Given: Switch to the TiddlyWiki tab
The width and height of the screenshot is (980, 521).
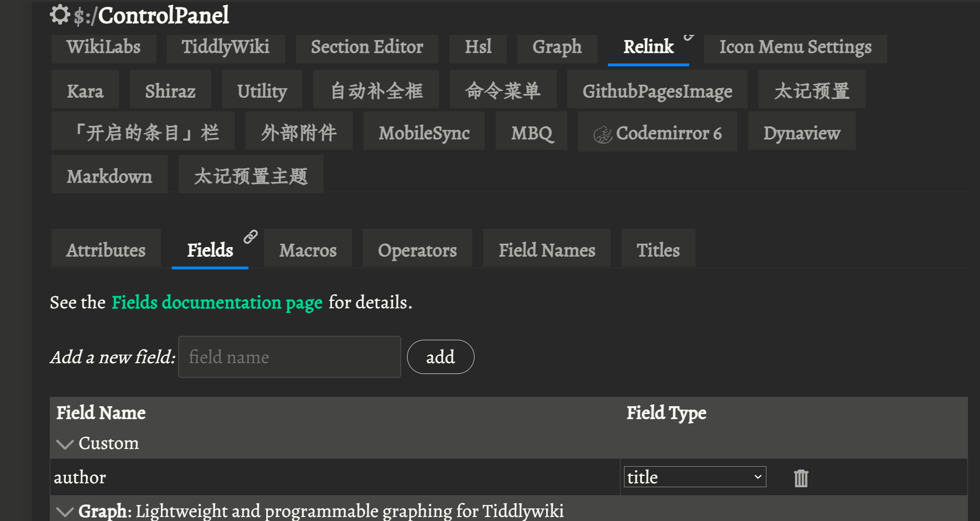Looking at the screenshot, I should [226, 48].
